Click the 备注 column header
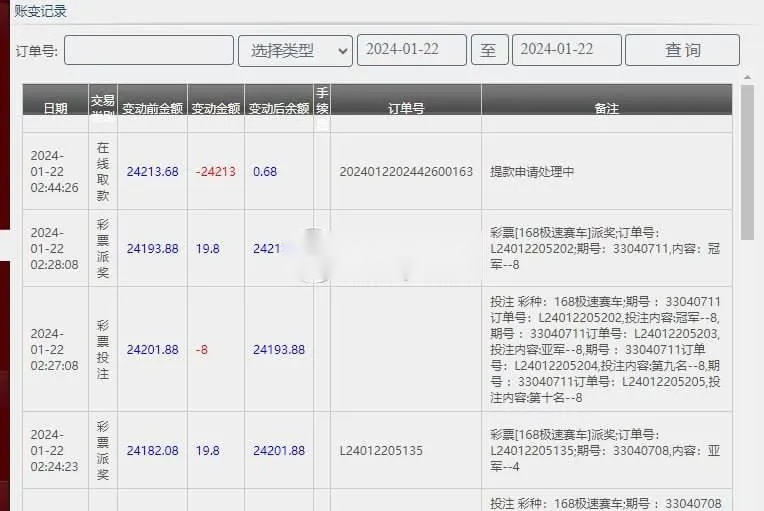 pos(606,108)
